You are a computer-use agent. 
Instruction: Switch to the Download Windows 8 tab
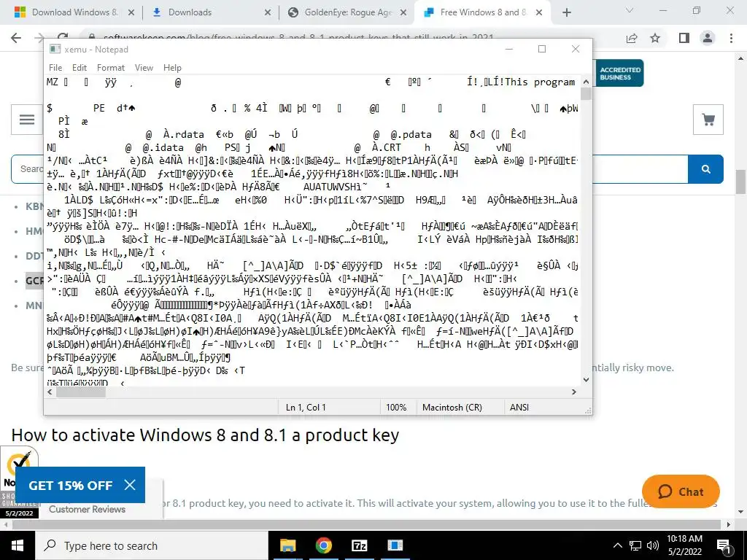coord(75,12)
